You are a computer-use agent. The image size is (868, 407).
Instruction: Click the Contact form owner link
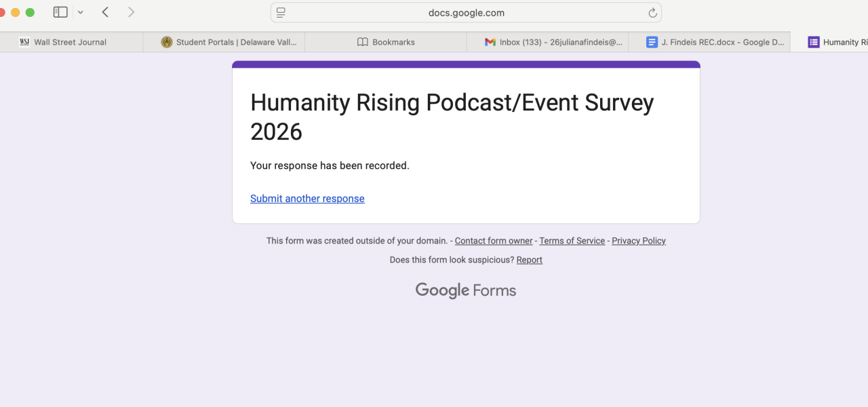[494, 241]
